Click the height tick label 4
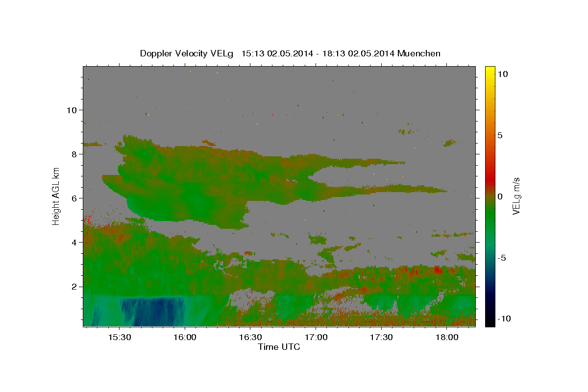 tap(74, 242)
